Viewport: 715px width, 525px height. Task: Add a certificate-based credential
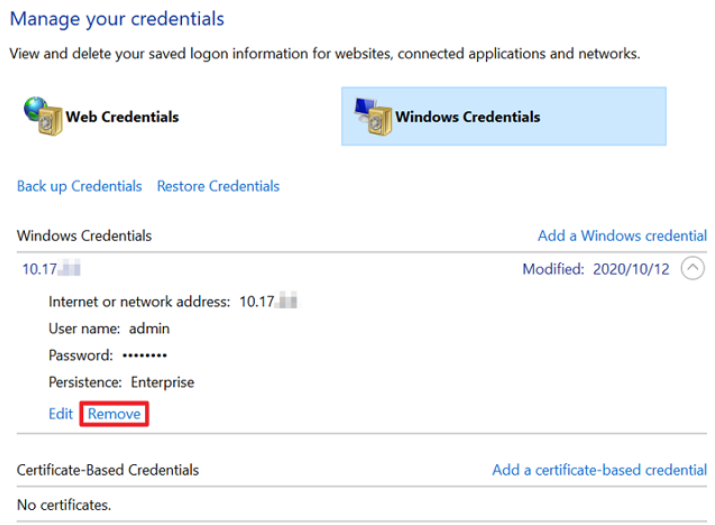point(599,470)
